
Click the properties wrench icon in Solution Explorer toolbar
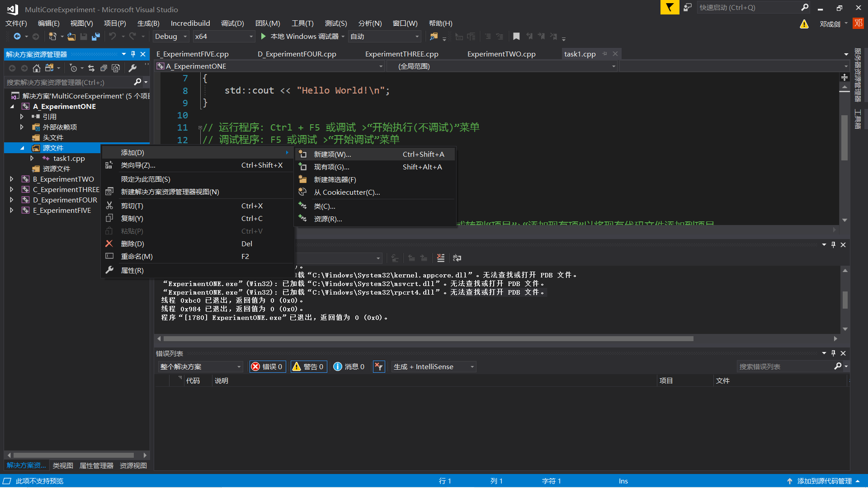tap(132, 68)
